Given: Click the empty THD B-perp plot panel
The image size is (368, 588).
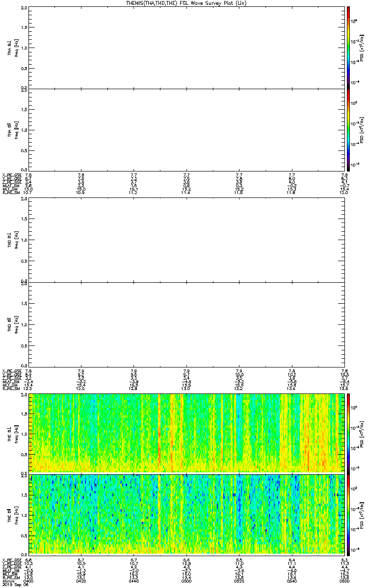Looking at the screenshot, I should click(187, 241).
